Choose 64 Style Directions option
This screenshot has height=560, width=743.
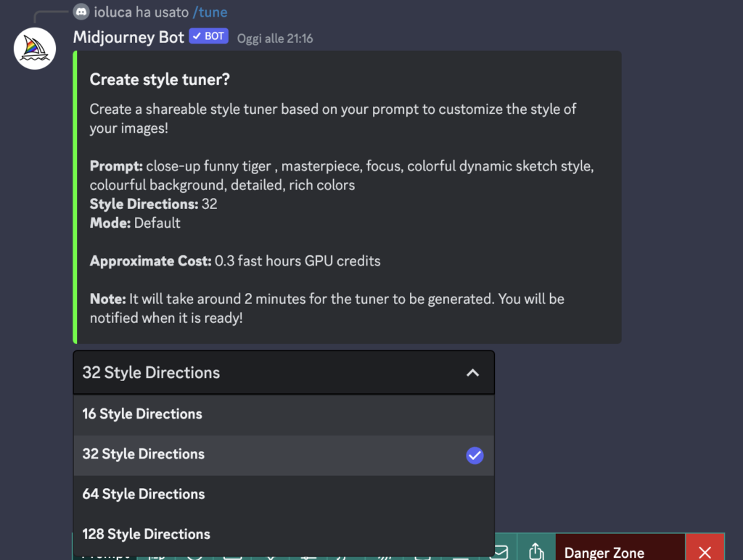tap(284, 494)
